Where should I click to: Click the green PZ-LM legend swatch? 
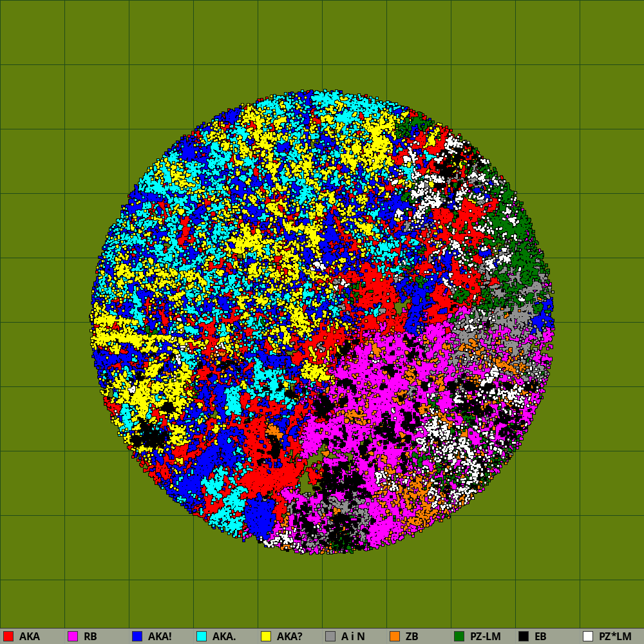click(459, 636)
